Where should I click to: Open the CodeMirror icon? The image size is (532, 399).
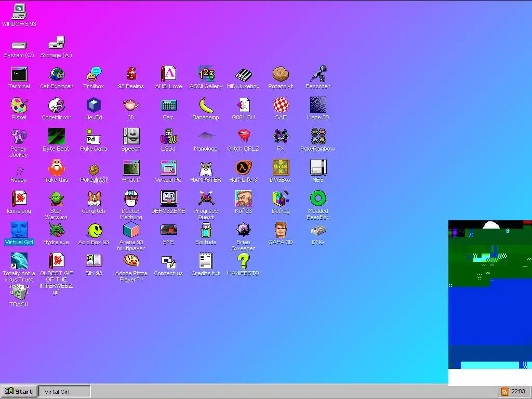click(x=56, y=105)
